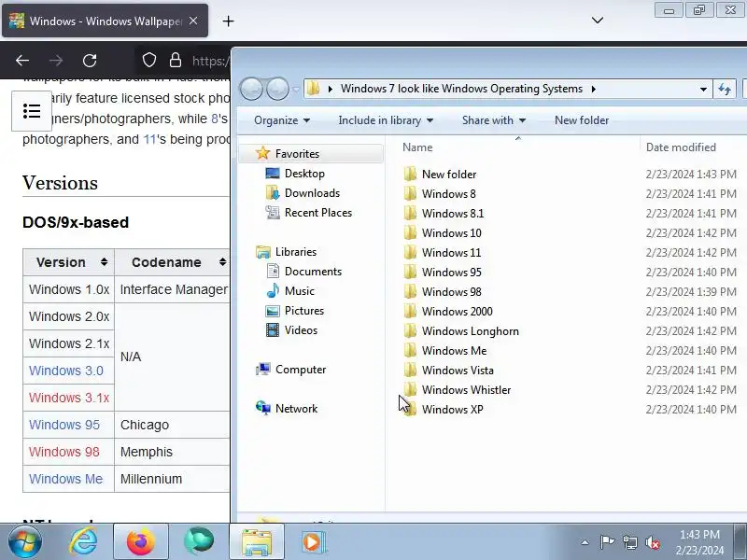Click the 11 link in wiki text
747x560 pixels.
click(149, 139)
